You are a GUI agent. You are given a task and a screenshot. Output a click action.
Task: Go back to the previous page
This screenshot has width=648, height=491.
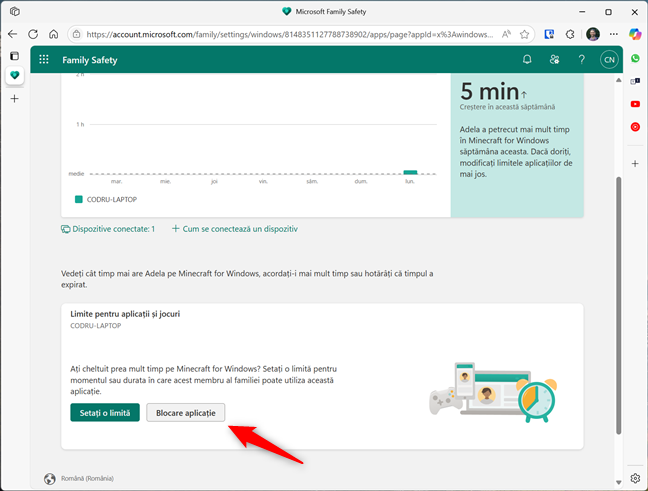(x=12, y=34)
